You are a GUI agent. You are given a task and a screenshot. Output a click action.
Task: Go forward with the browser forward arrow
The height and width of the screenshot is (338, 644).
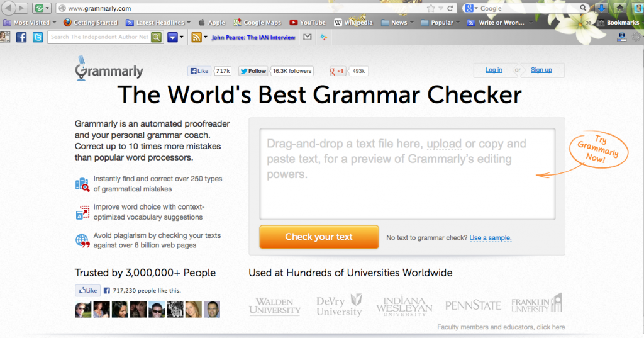(x=22, y=8)
